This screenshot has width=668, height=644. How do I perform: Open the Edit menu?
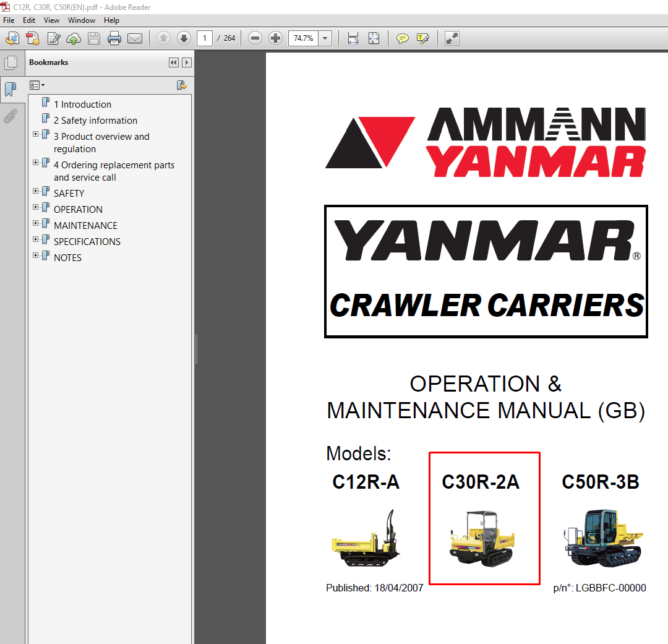point(29,20)
